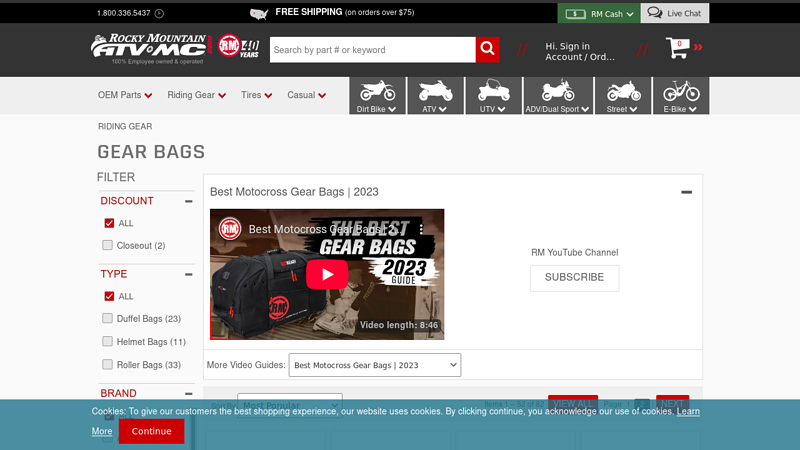Open the Riding Gear menu
Image resolution: width=800 pixels, height=450 pixels.
[x=196, y=95]
